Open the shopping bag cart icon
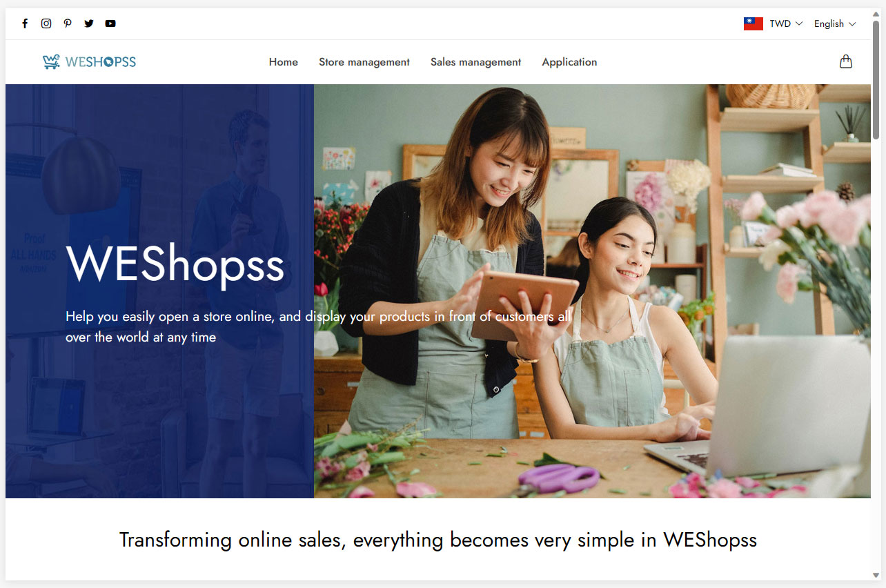Screen dimensions: 886x588 (x=846, y=61)
